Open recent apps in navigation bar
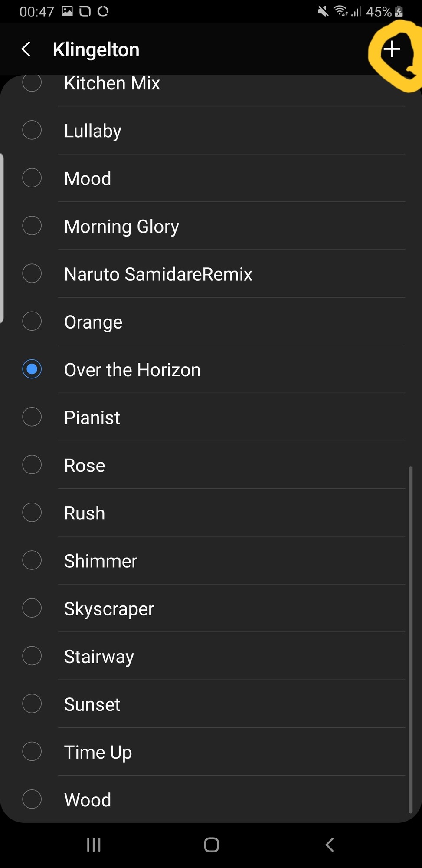The width and height of the screenshot is (422, 868). pyautogui.click(x=94, y=845)
